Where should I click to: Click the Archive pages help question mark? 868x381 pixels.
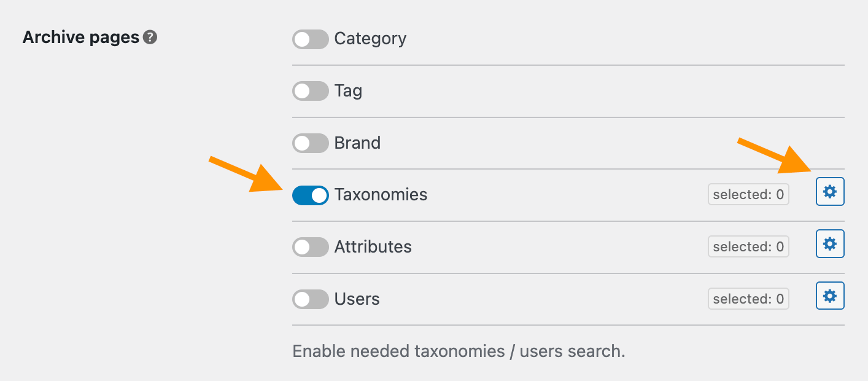(150, 37)
